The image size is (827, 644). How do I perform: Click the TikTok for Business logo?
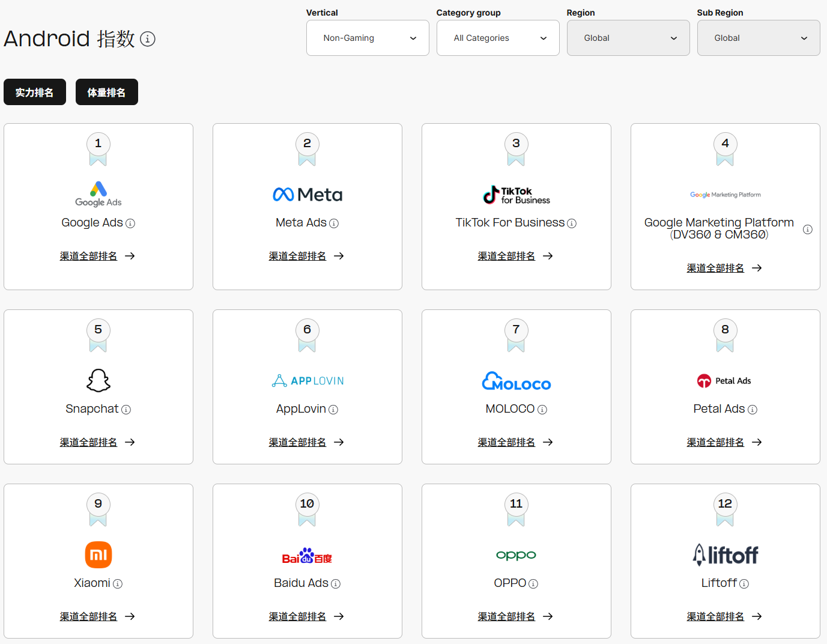coord(516,194)
